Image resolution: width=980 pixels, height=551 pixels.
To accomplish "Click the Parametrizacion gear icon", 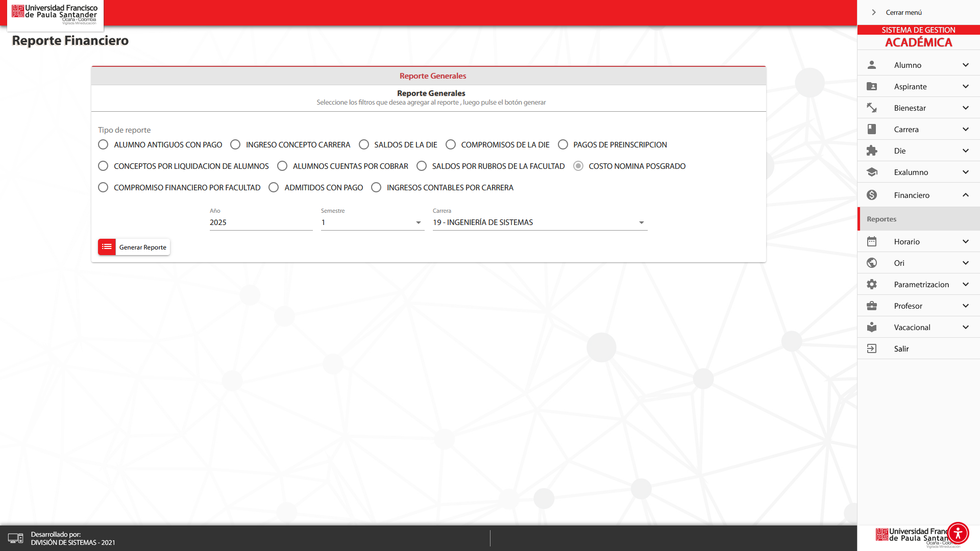I will coord(872,284).
